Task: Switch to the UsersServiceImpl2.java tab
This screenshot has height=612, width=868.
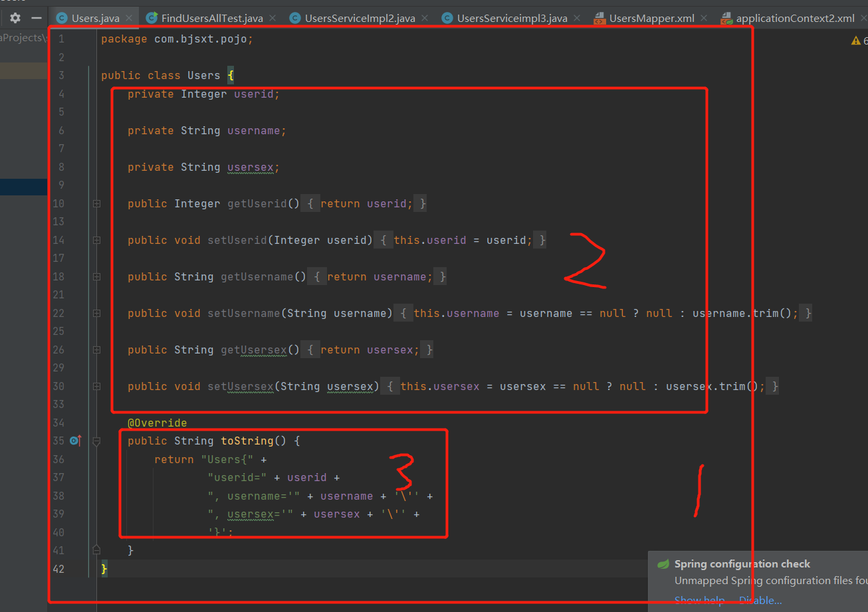Action: coord(360,18)
